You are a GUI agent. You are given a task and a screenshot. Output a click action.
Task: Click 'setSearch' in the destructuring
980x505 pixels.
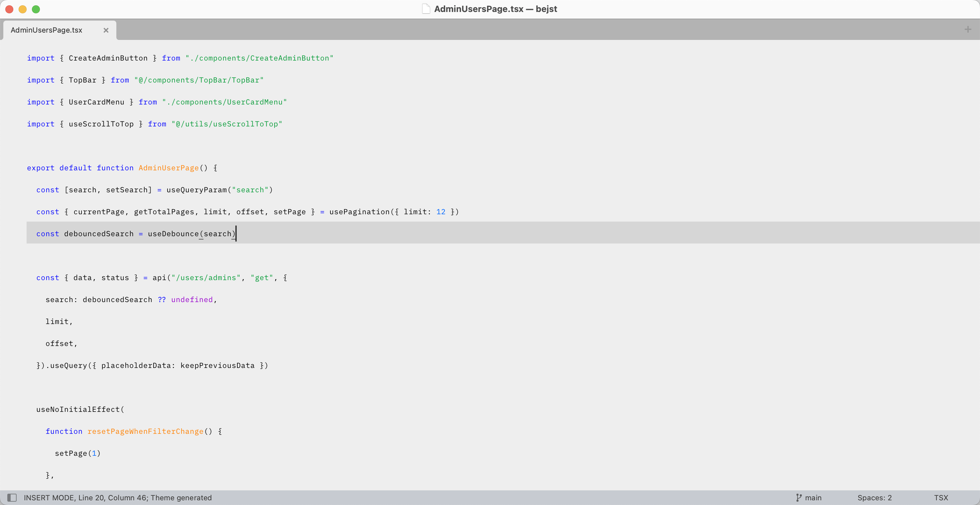tap(127, 190)
